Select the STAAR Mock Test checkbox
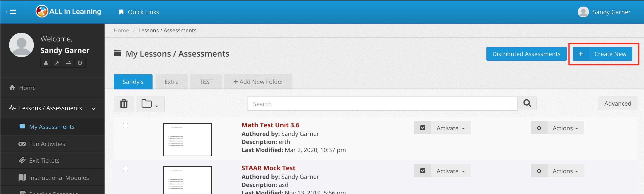Screen dimensions: 644x194 pyautogui.click(x=126, y=168)
